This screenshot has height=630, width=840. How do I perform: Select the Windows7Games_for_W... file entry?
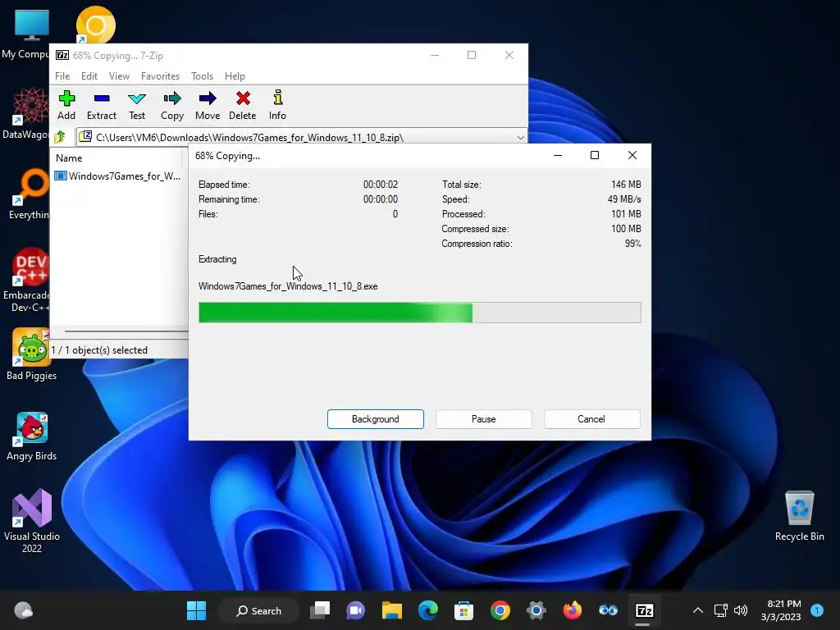coord(118,176)
